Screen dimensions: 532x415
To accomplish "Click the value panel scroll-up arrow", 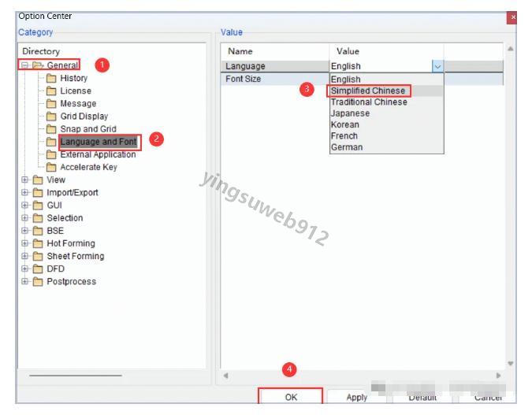I will [510, 49].
